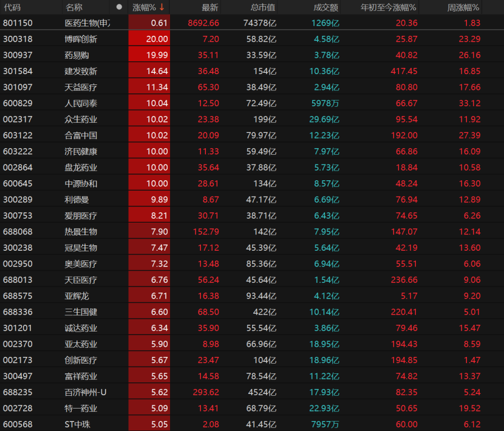Click the red descending sort arrow
This screenshot has height=431, width=504.
click(x=162, y=7)
